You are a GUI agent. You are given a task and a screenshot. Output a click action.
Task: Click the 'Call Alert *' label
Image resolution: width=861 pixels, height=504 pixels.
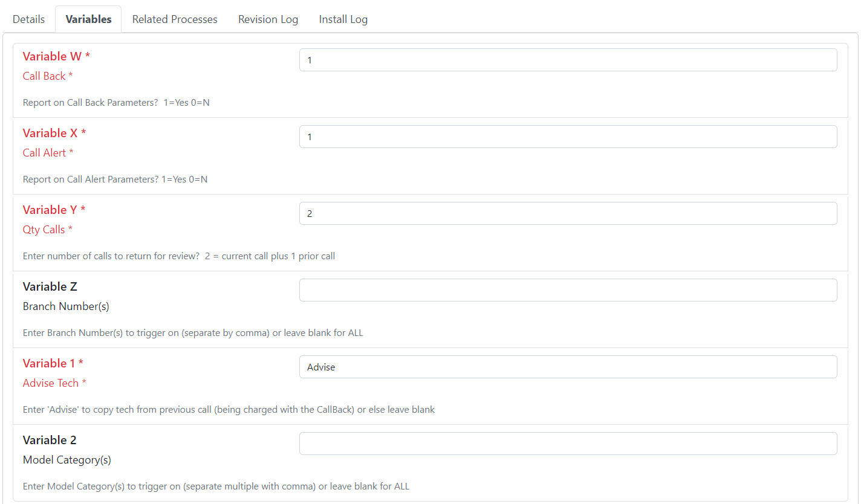click(48, 153)
